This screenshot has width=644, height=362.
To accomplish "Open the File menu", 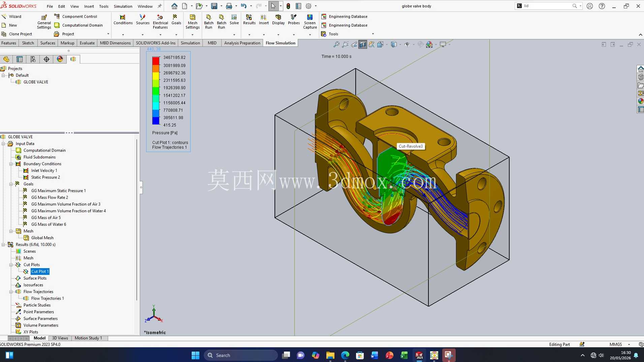I will [50, 6].
